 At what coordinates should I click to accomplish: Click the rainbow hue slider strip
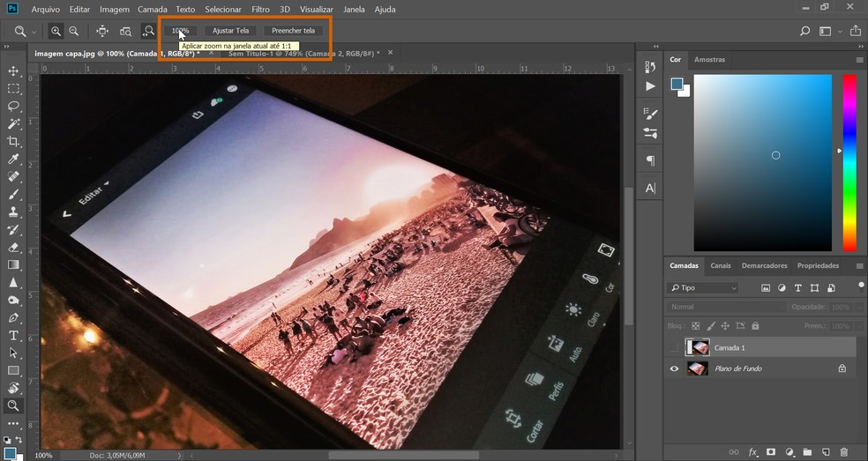849,163
